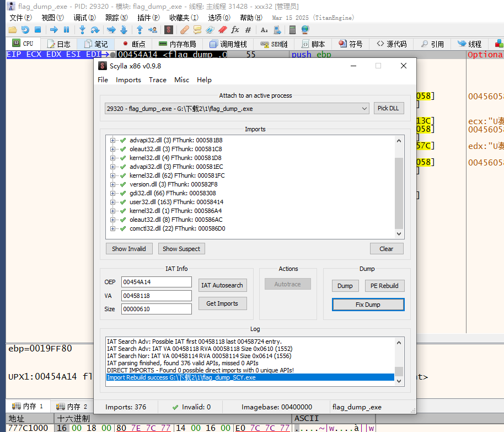Click the Fix Dump button

tap(368, 305)
